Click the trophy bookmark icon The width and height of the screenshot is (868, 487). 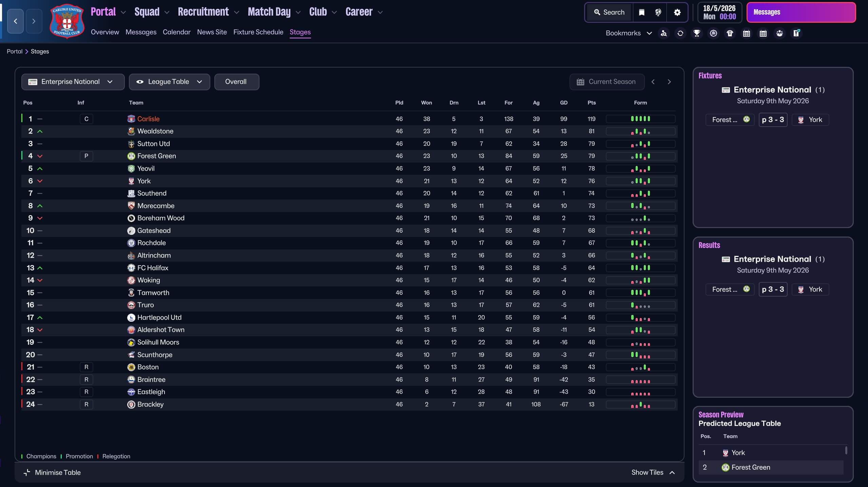[697, 33]
